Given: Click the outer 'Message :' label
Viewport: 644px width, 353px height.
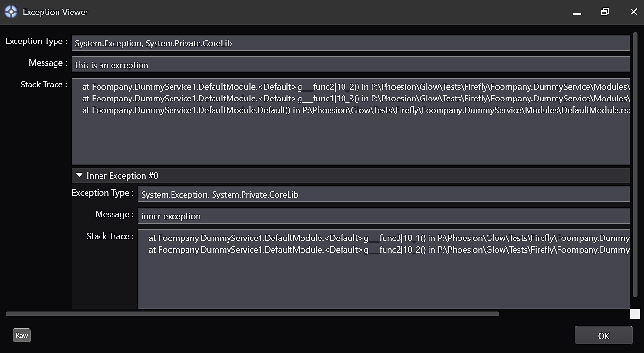Looking at the screenshot, I should (48, 63).
